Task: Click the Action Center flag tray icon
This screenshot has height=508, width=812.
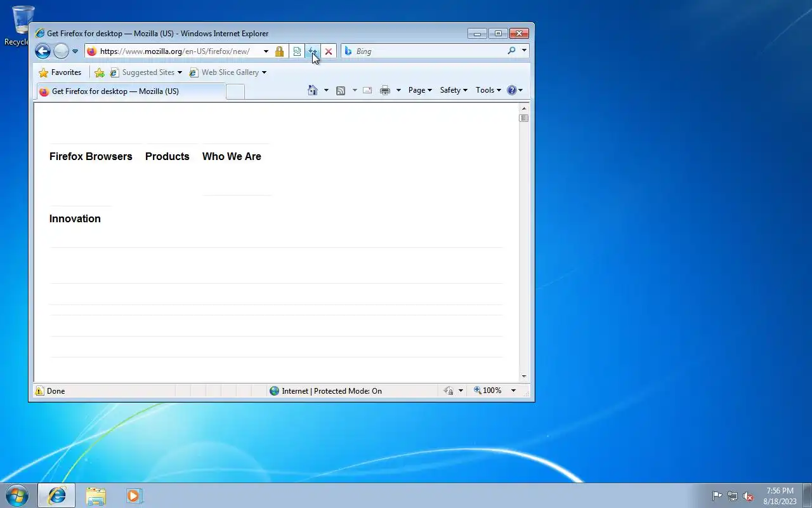Action: (x=717, y=496)
